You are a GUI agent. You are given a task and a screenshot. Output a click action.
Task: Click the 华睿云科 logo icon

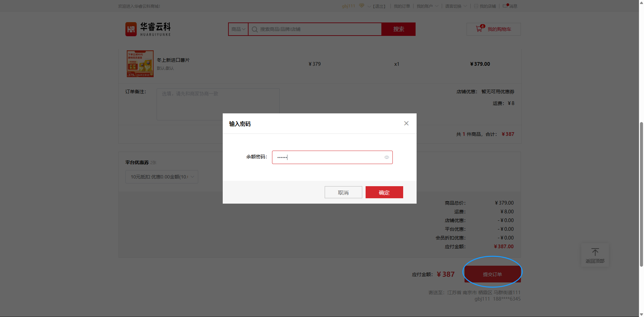click(x=131, y=29)
